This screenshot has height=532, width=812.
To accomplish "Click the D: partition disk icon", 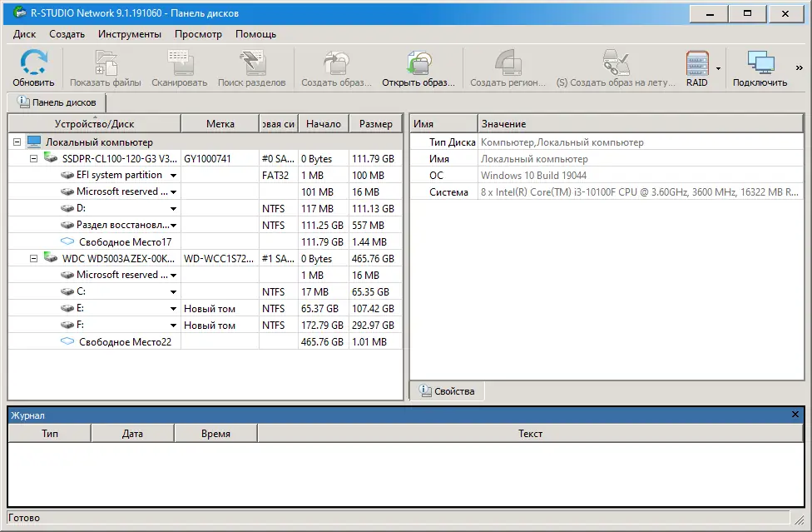I will click(x=67, y=208).
